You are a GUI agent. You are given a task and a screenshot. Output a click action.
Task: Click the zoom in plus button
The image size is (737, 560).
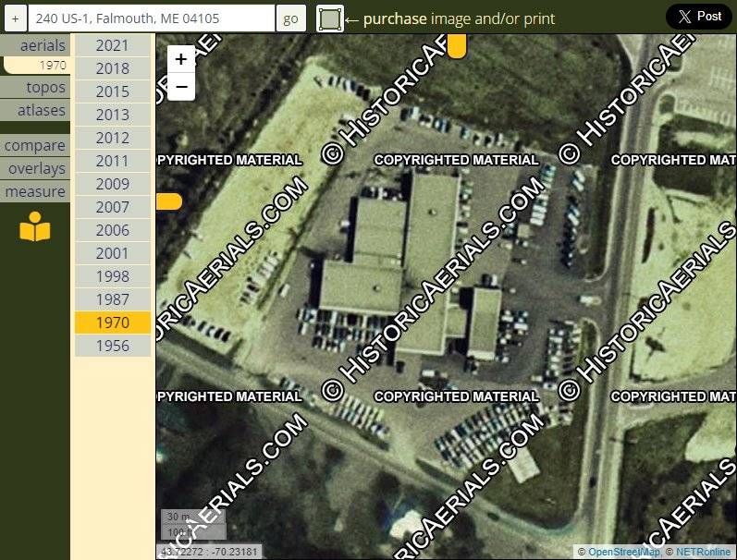[x=180, y=59]
